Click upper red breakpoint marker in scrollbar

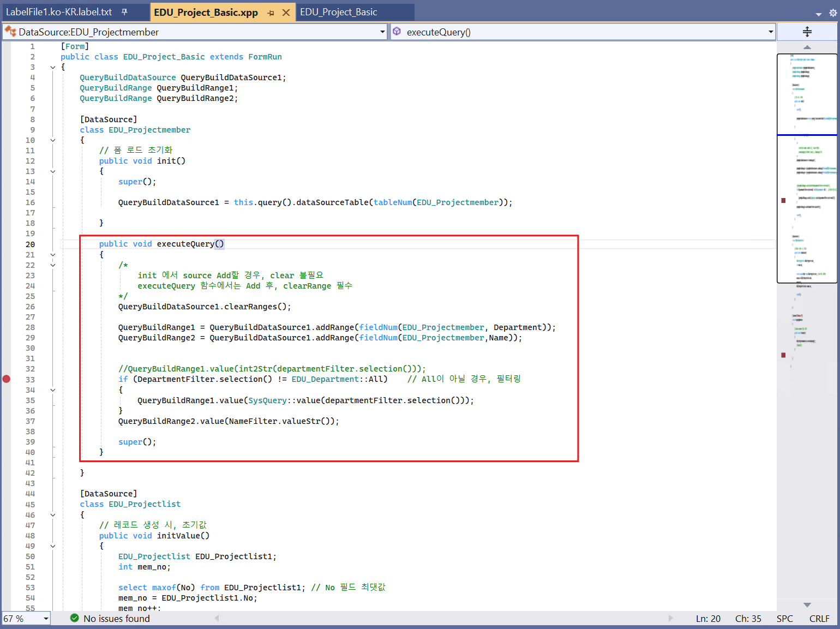tap(783, 201)
